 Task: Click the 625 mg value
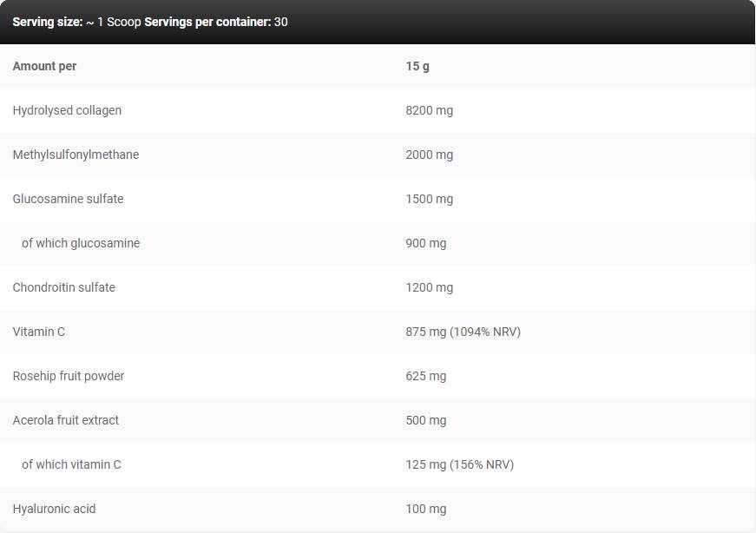point(425,376)
